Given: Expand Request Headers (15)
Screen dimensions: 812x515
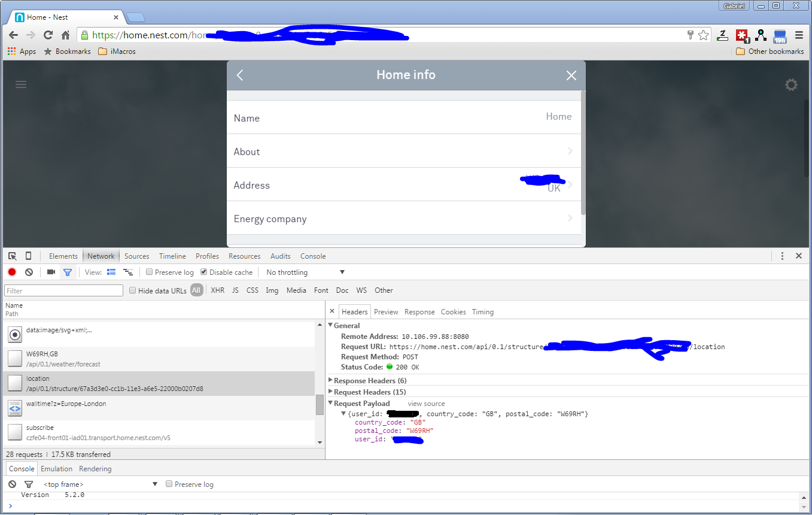Looking at the screenshot, I should tap(330, 392).
